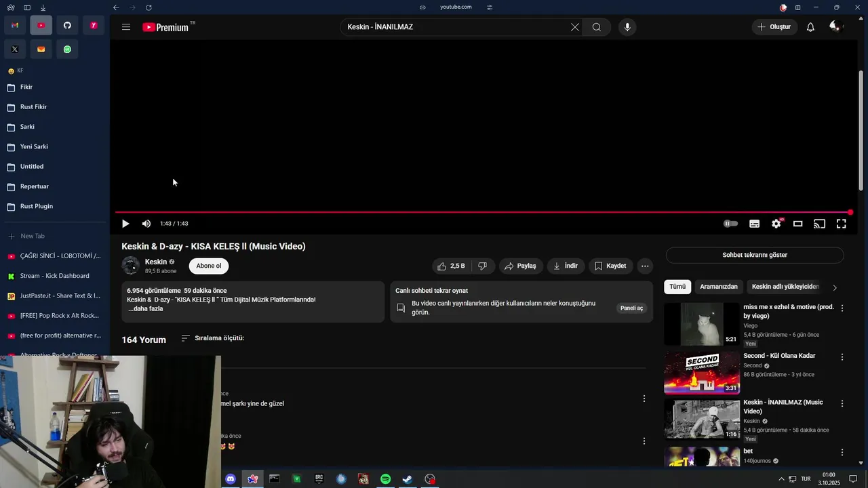
Task: Open the browser downloads arrow icon
Action: pos(43,7)
